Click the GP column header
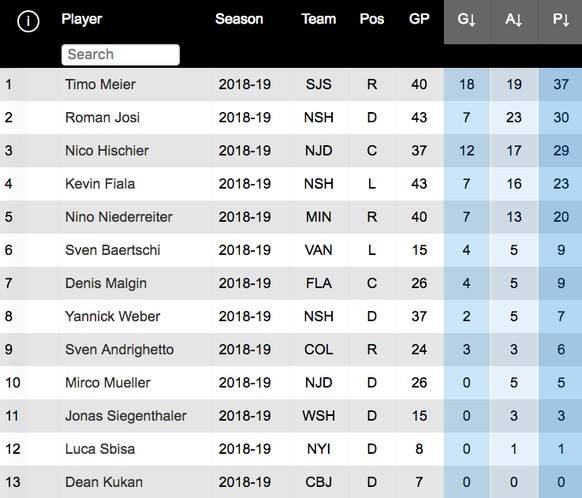Image resolution: width=582 pixels, height=498 pixels. pyautogui.click(x=419, y=19)
